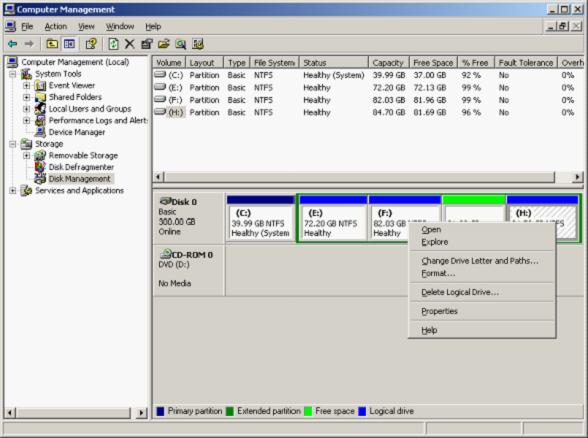Click the Storage node icon

(26, 144)
